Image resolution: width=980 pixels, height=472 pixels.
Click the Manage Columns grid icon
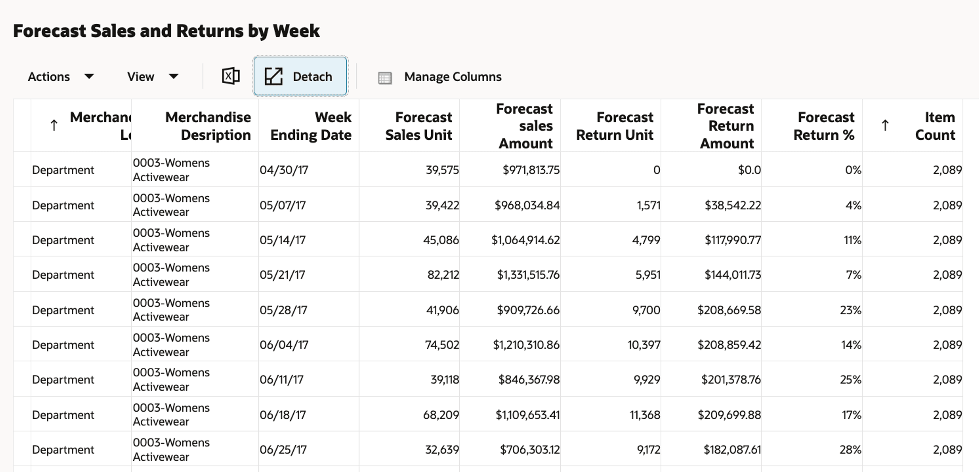[x=385, y=77]
